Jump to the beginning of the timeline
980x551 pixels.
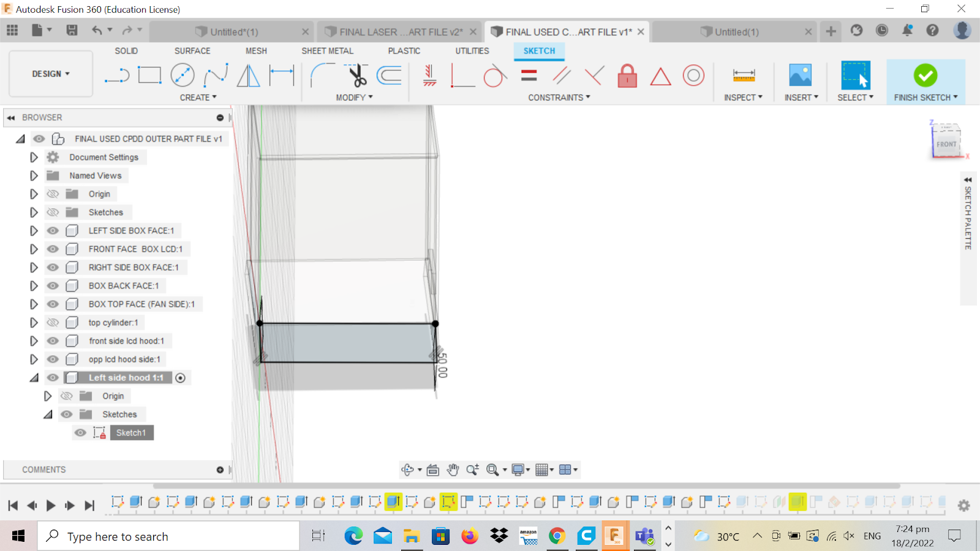coord(13,506)
